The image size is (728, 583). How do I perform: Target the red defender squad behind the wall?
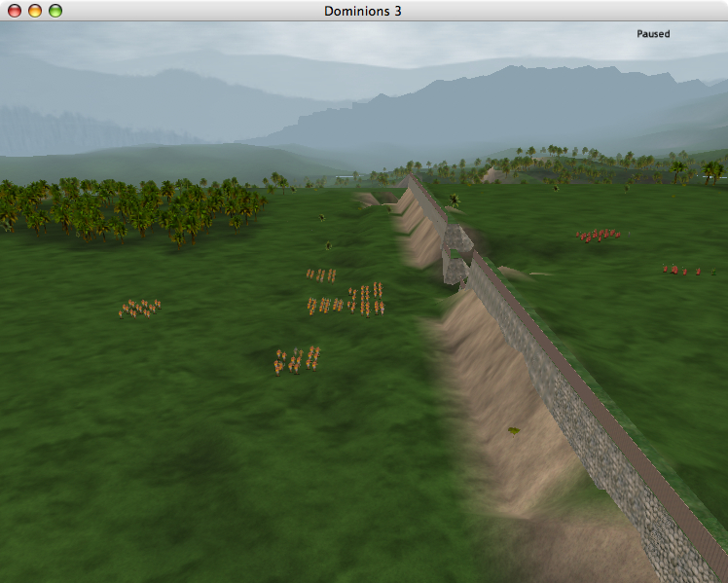(x=599, y=235)
